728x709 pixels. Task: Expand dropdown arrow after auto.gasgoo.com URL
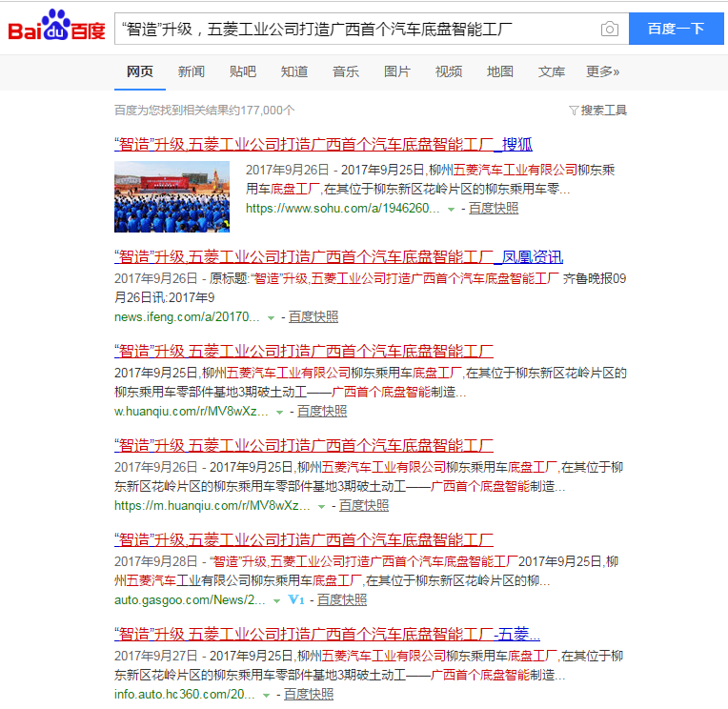[276, 600]
